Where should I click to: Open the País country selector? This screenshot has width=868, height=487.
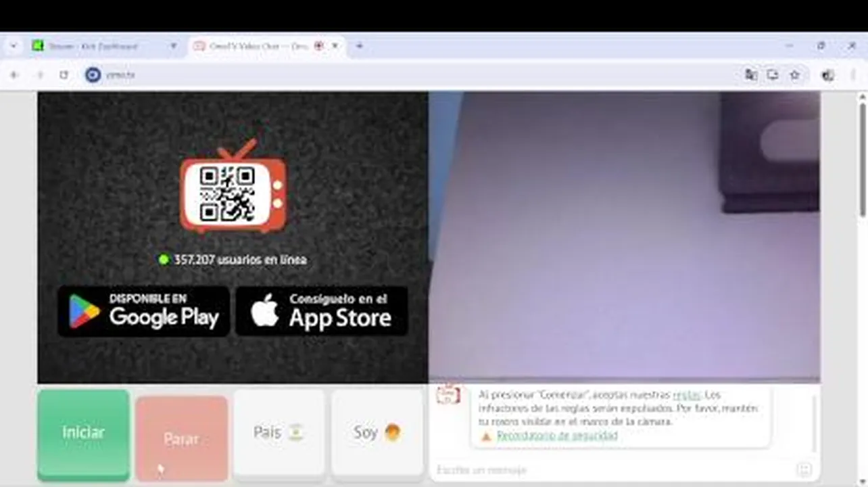tap(279, 433)
